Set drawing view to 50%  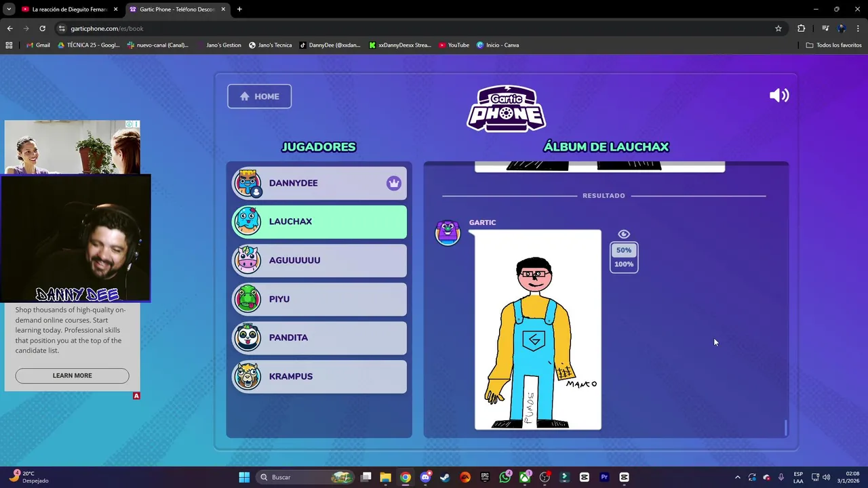(x=624, y=250)
